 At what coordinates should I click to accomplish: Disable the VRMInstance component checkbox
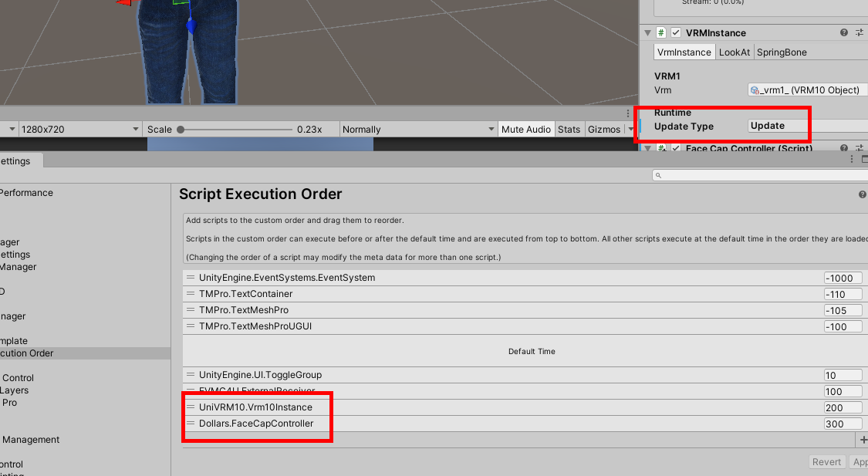[676, 32]
